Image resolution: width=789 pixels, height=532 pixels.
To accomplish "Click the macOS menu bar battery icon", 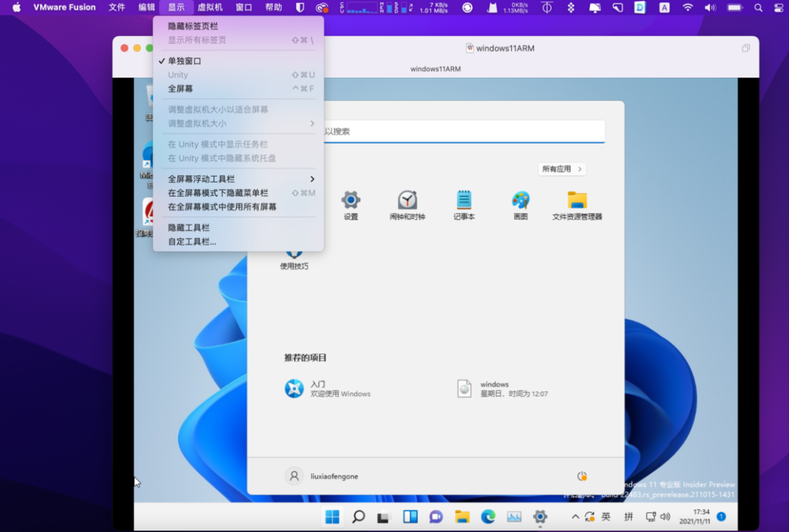I will [x=735, y=7].
